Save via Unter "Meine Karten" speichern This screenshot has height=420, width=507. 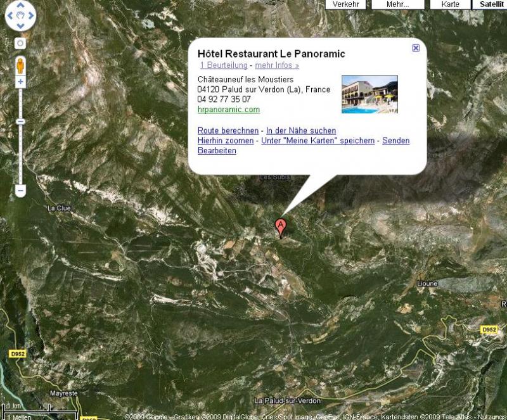318,141
